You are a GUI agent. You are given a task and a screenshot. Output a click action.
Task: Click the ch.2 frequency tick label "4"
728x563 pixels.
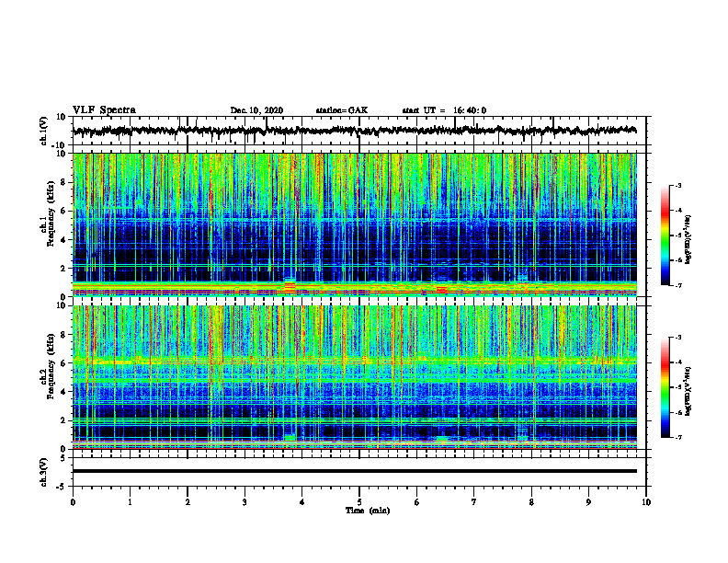63,392
